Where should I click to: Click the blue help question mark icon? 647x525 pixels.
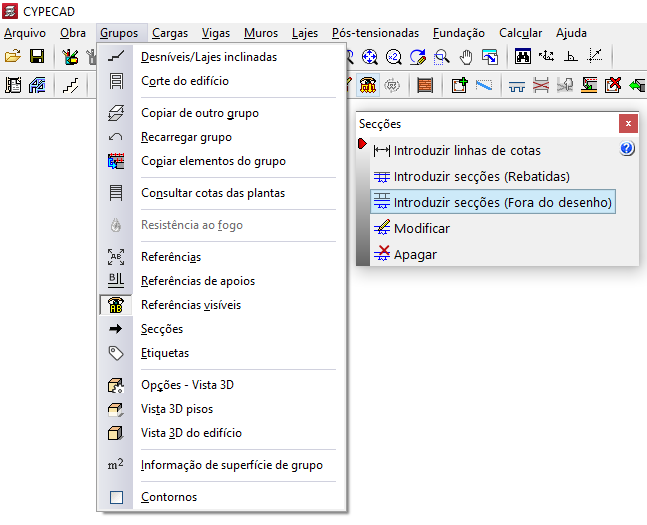coord(627,149)
